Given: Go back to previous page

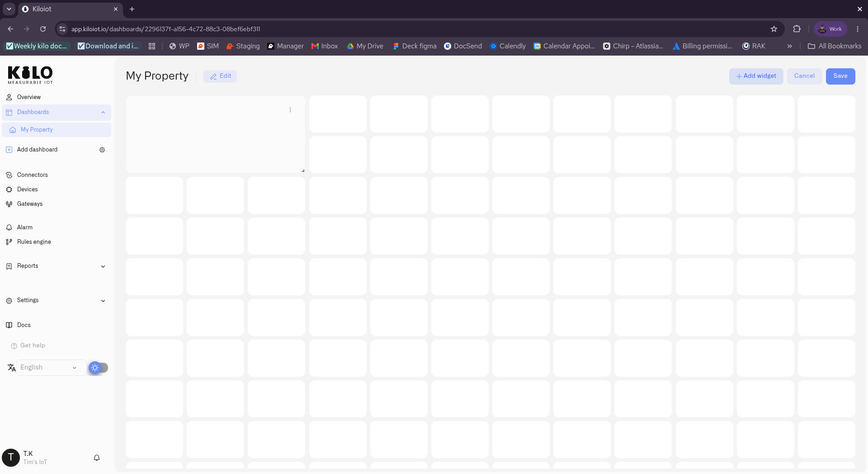Looking at the screenshot, I should [x=10, y=29].
